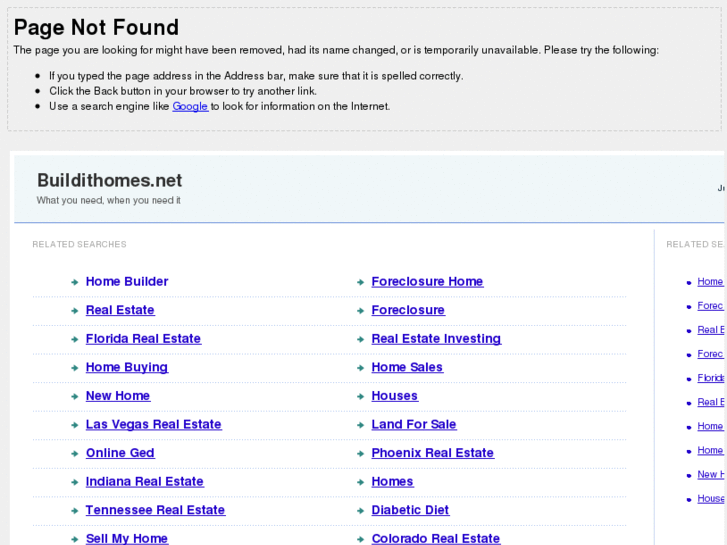Open Colorado Real Estate link
Screen dimensions: 727x545
tap(435, 538)
